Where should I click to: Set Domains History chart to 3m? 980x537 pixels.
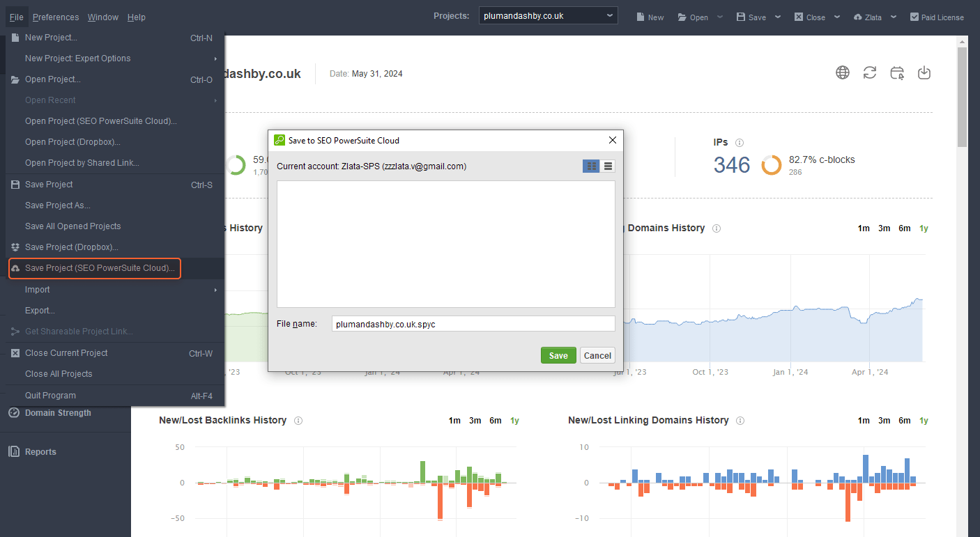coord(884,228)
